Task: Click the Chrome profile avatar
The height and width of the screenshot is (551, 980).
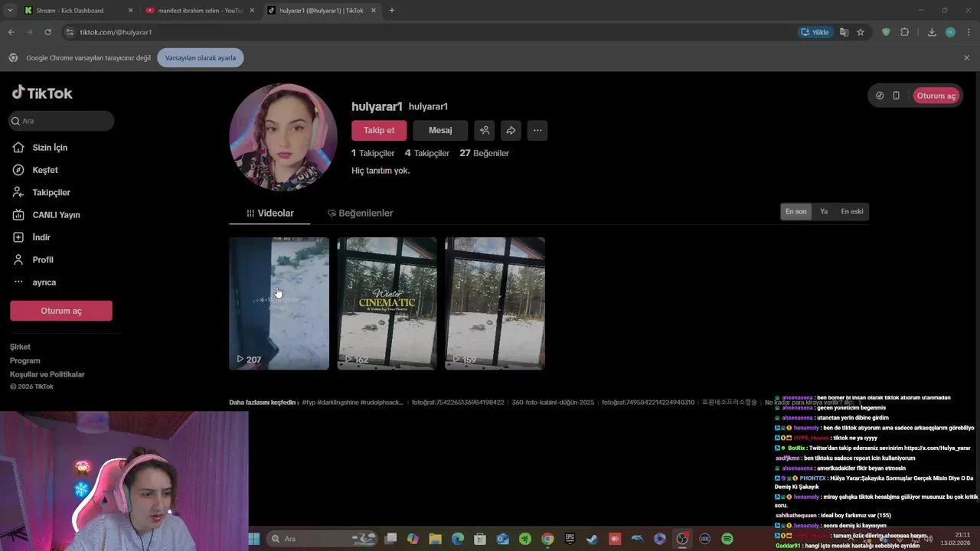Action: (950, 32)
